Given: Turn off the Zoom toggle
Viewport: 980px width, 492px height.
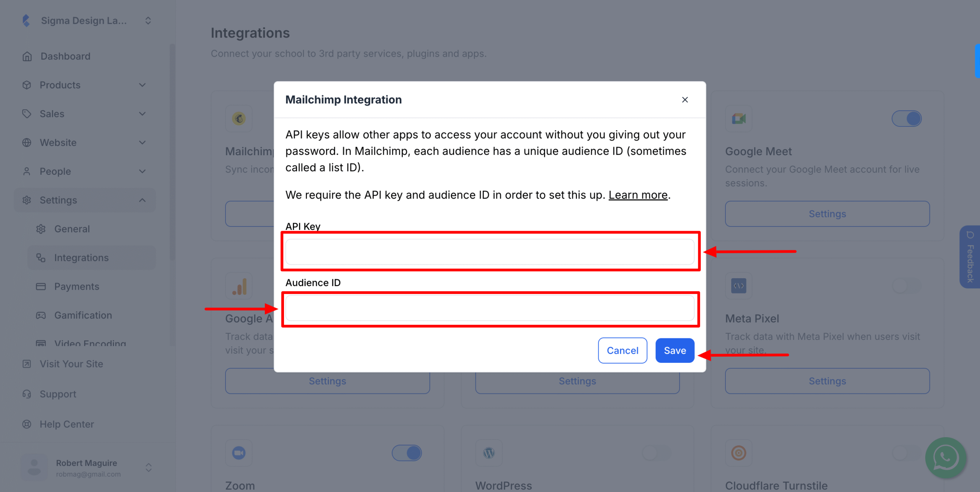Looking at the screenshot, I should (x=407, y=453).
